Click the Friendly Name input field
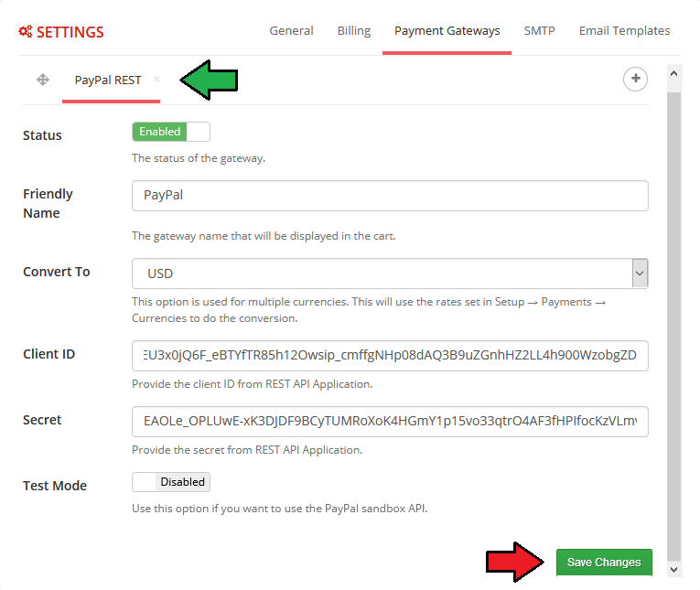Image resolution: width=700 pixels, height=590 pixels. click(x=390, y=196)
